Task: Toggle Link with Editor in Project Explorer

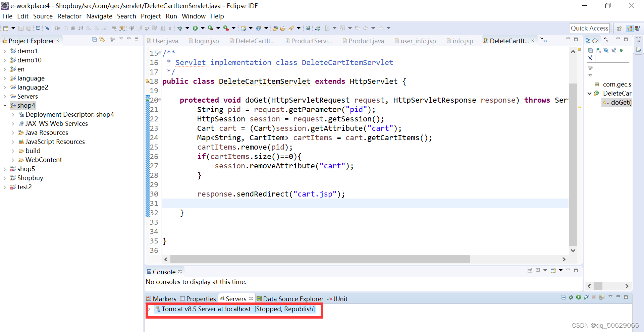Action: point(102,40)
